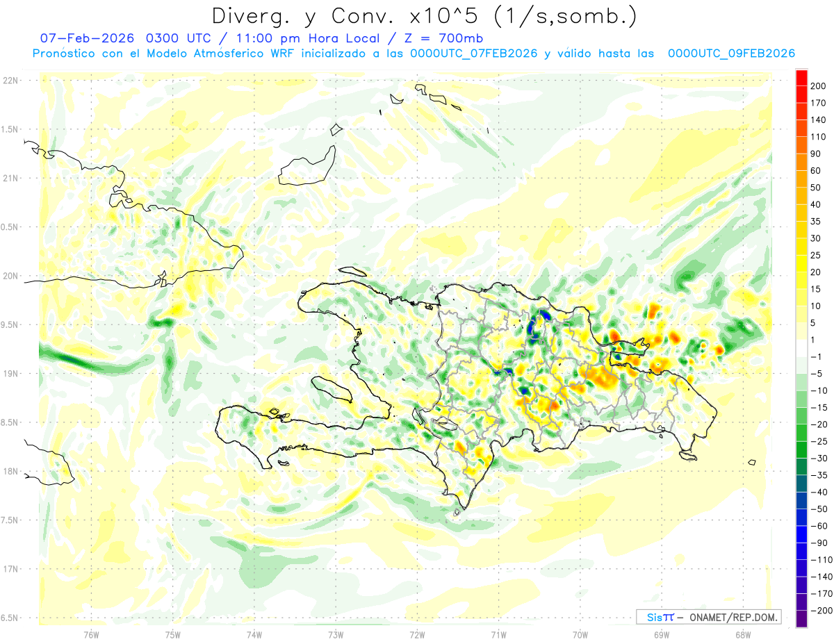Click the longitude label "72W"
This screenshot has height=644, width=834.
tap(417, 634)
